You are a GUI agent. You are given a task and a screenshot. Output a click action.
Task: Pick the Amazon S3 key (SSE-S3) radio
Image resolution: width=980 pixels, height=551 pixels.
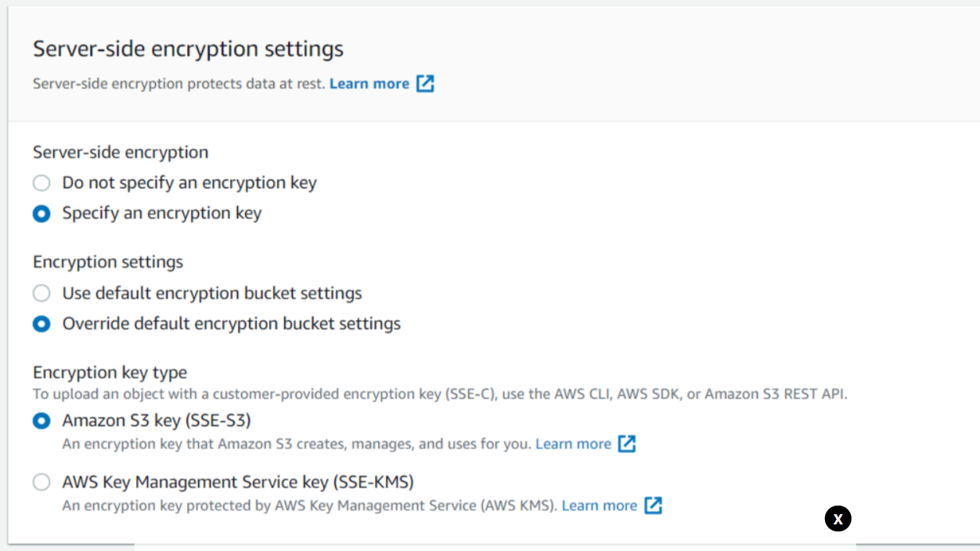click(41, 421)
